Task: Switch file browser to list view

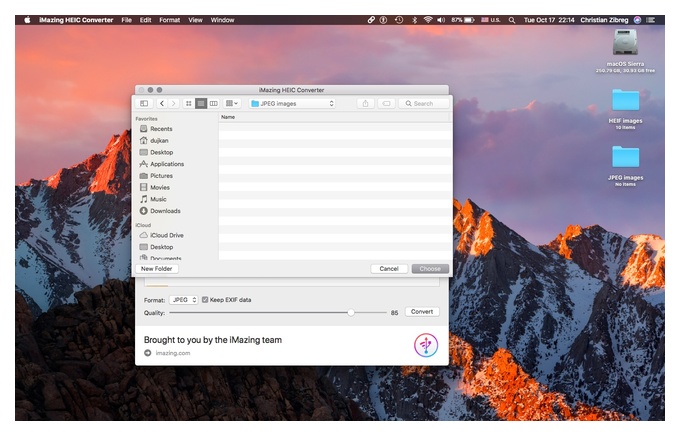Action: tap(201, 103)
